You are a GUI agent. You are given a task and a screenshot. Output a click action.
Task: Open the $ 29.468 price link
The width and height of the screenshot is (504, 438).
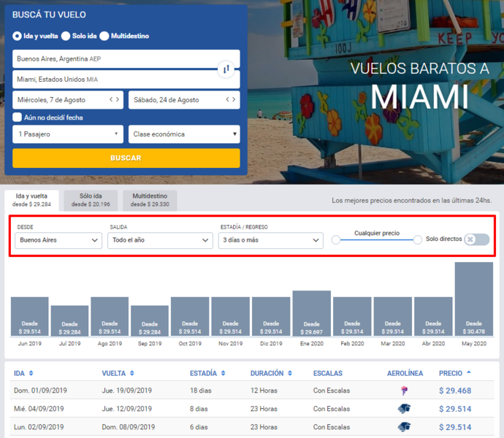(x=455, y=391)
